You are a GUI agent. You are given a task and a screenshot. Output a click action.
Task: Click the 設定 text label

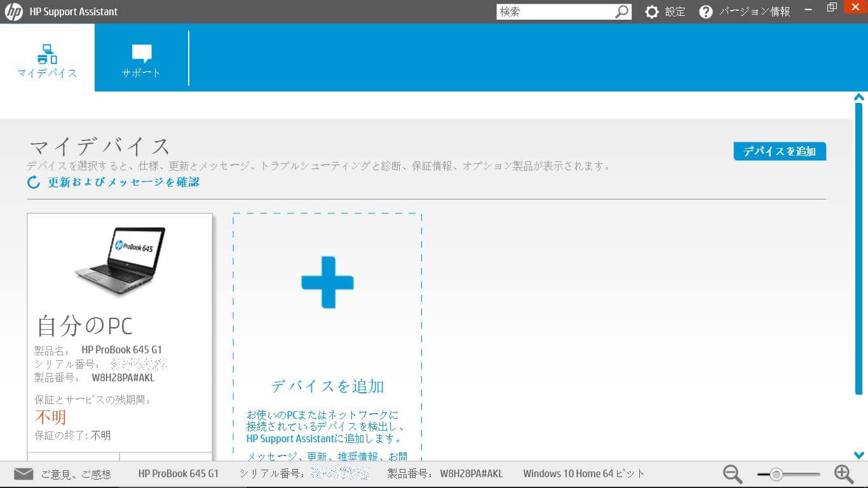[x=675, y=11]
